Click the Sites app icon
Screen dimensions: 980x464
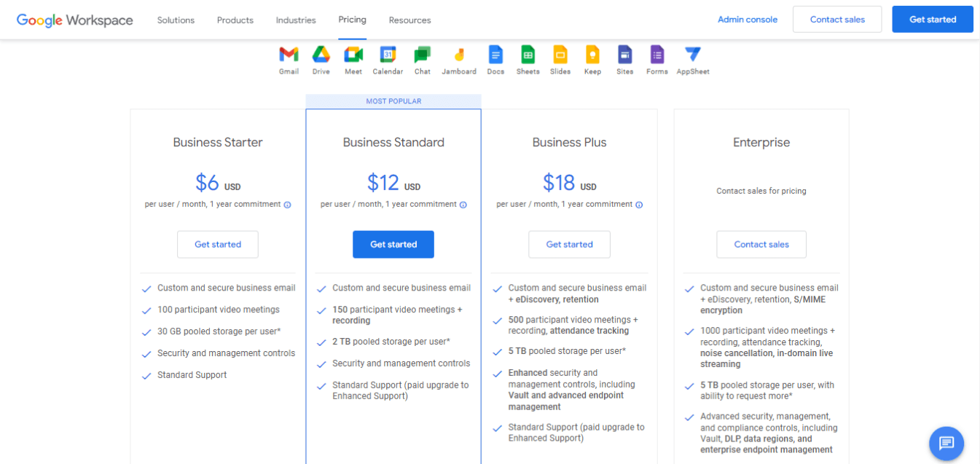624,55
